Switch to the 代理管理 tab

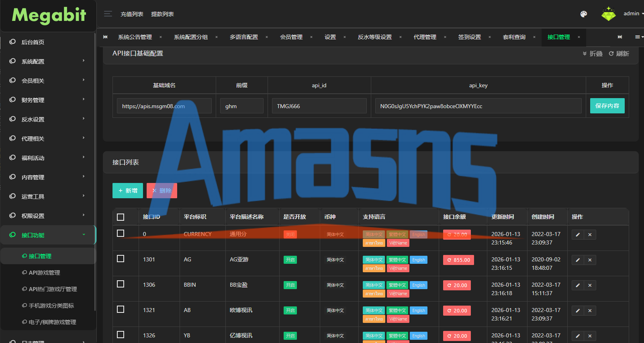click(x=425, y=37)
